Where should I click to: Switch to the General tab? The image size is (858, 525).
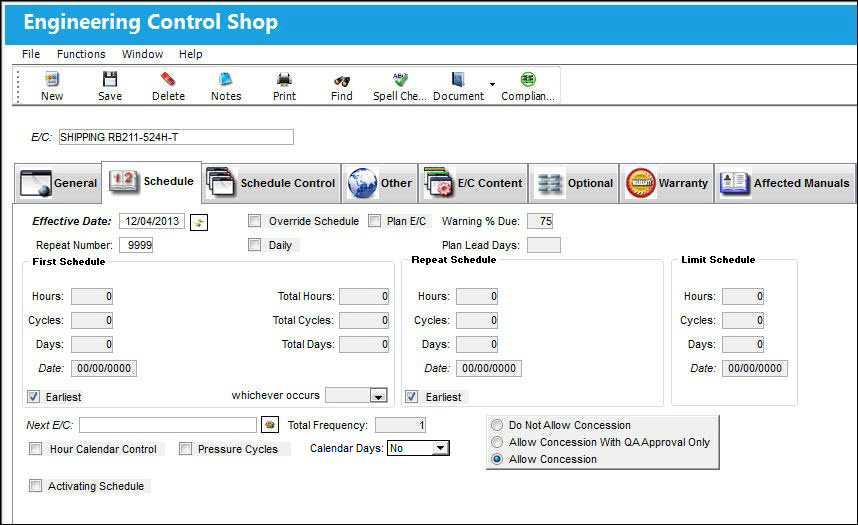pyautogui.click(x=58, y=183)
